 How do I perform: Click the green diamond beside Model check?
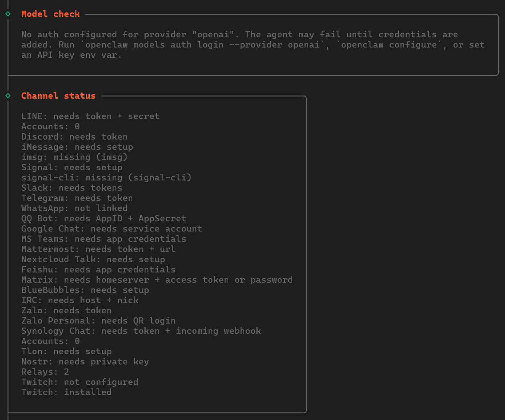pos(8,14)
